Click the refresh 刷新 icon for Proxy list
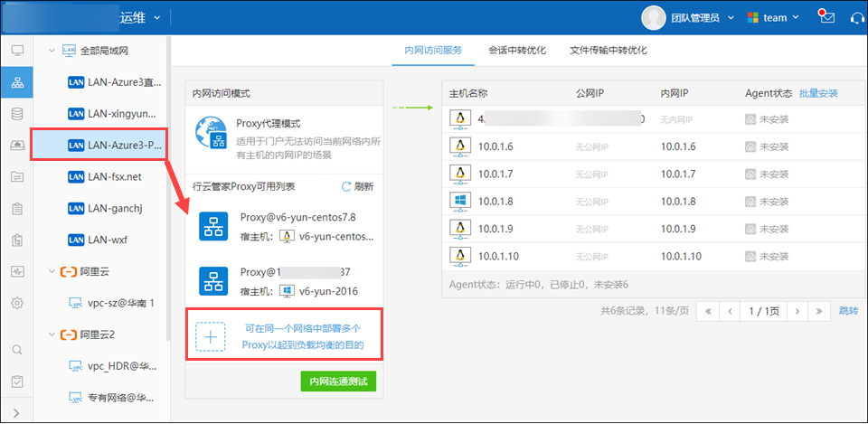Screen dimensions: 868x424 click(345, 186)
